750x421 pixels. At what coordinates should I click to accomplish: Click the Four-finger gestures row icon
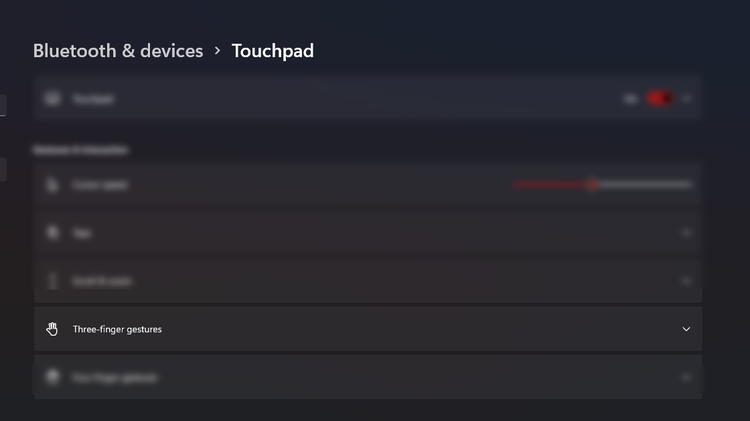[53, 378]
